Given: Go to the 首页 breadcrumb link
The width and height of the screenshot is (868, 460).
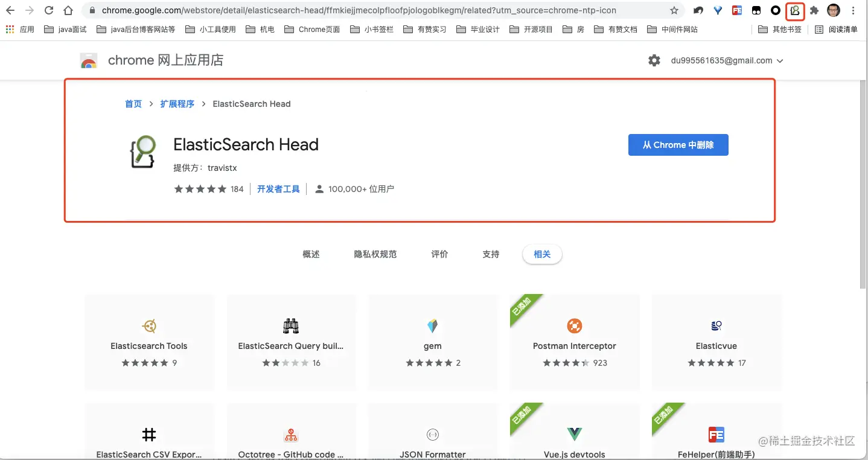Looking at the screenshot, I should pos(133,104).
